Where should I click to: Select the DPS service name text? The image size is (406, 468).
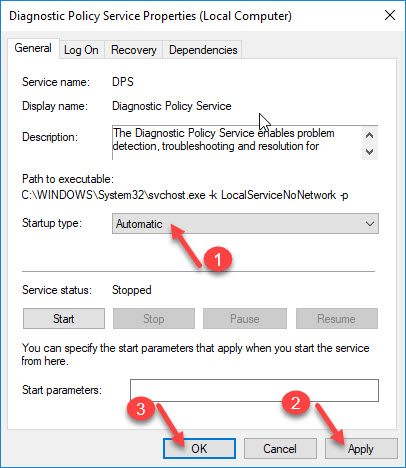coord(123,82)
